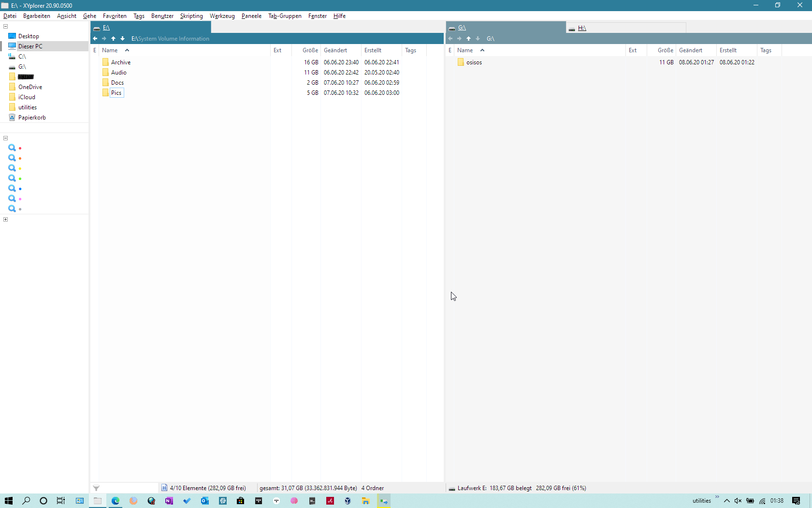Go up one level in the left pane
The image size is (812, 508).
113,39
